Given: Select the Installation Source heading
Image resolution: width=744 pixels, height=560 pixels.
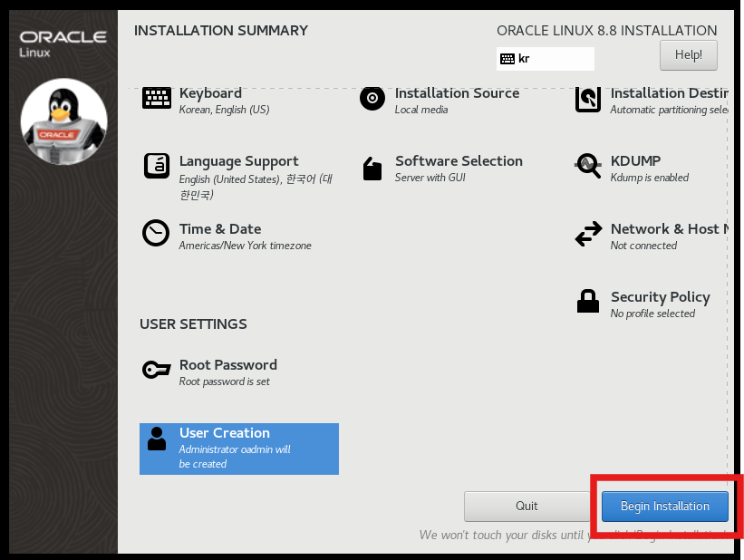Looking at the screenshot, I should pos(457,93).
